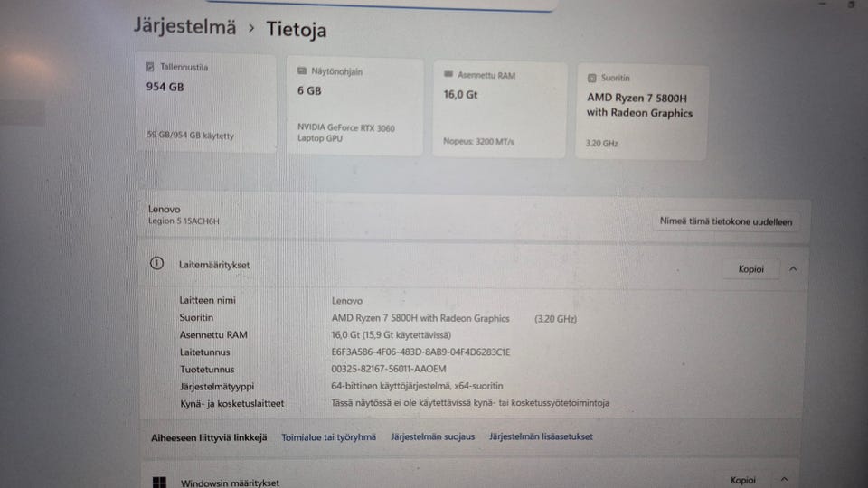This screenshot has height=488, width=868.
Task: Open the Järjestelmän suojaus link
Action: (432, 436)
